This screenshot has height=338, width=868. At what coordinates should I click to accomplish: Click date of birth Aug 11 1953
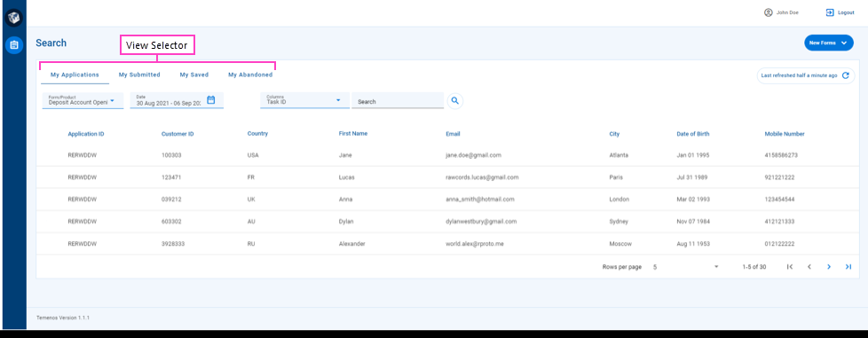pos(693,243)
